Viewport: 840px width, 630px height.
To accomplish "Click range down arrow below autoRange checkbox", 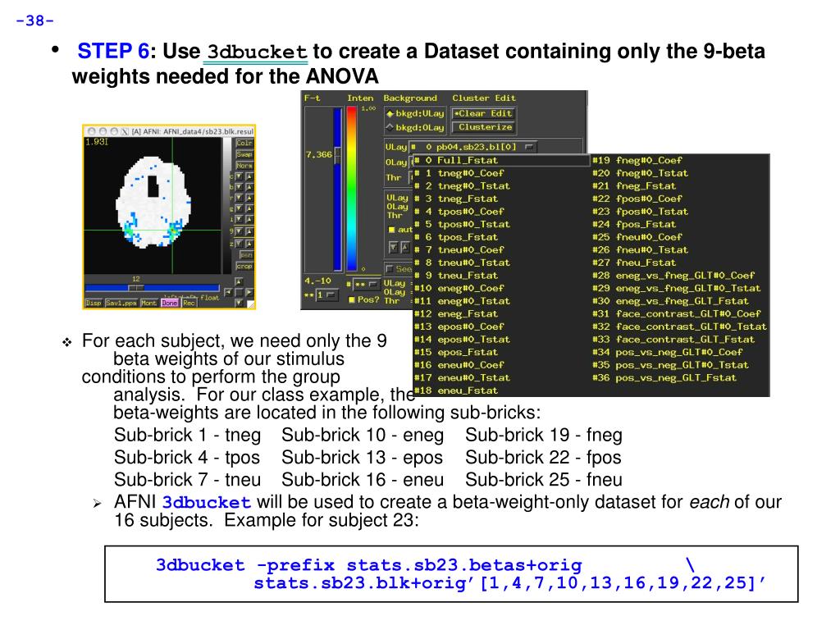I will (x=393, y=247).
